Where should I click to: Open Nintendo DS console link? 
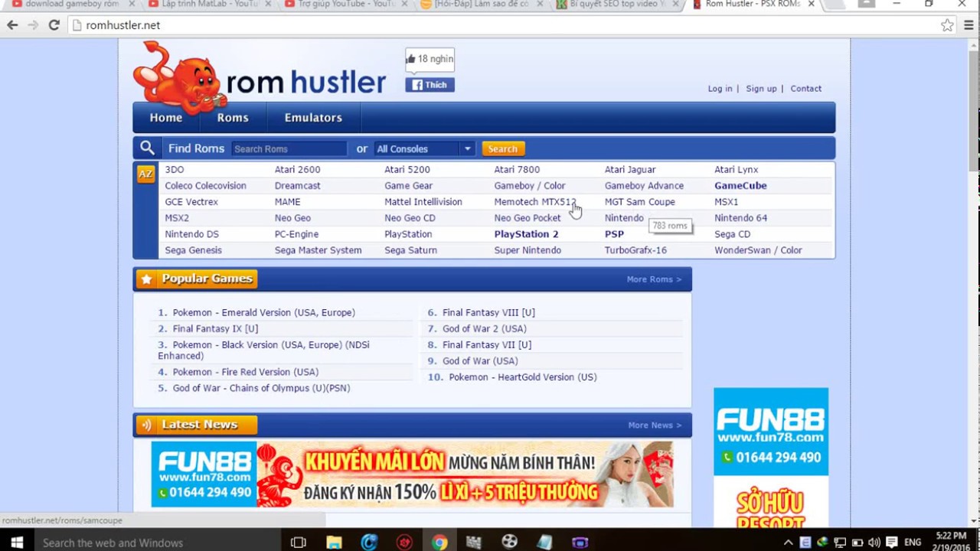(191, 234)
